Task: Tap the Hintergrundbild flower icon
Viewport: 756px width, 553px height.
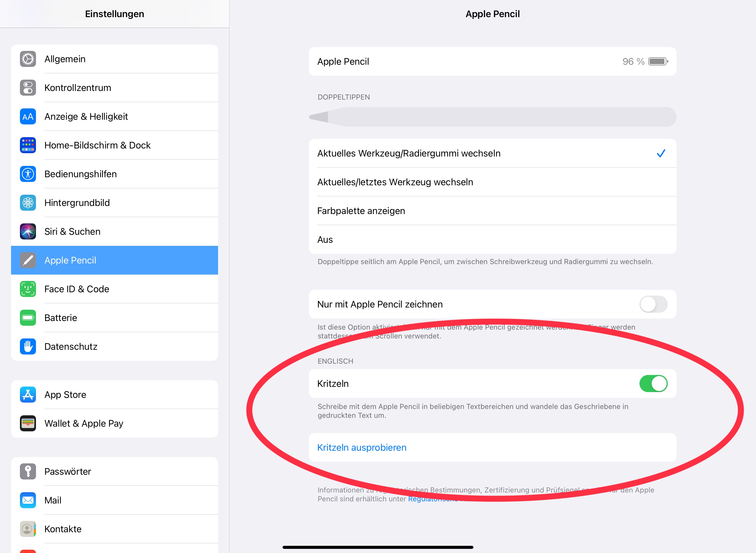Action: (28, 203)
